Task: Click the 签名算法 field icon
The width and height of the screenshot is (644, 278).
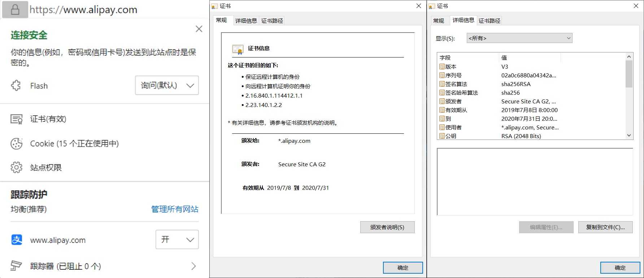Action: pos(442,84)
